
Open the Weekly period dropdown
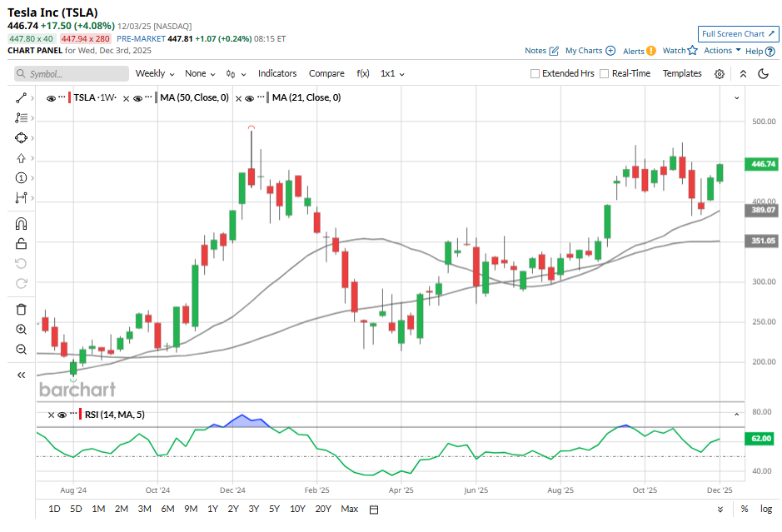click(x=155, y=74)
